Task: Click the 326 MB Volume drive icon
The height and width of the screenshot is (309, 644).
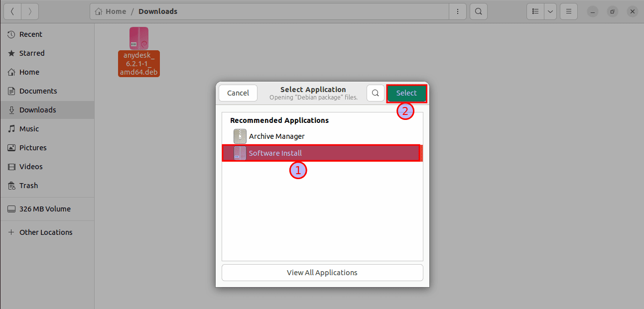Action: click(11, 209)
